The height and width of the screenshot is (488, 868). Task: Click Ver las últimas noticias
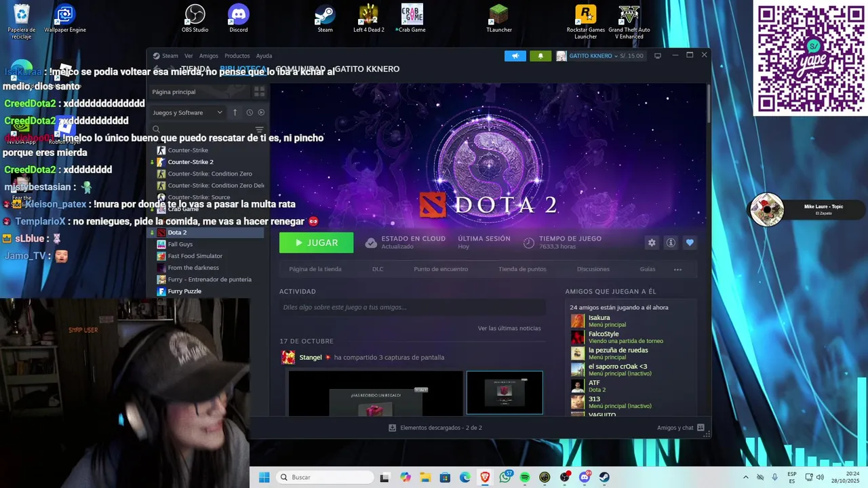point(509,328)
